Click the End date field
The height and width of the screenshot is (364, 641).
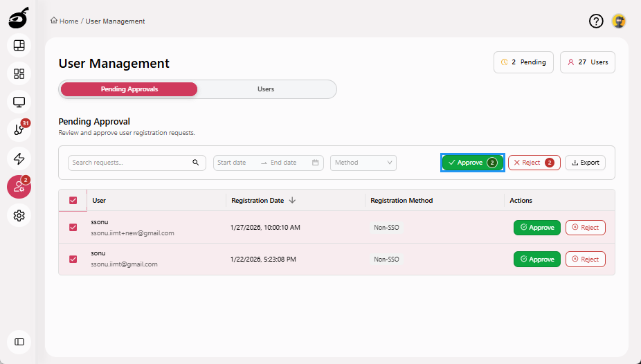pyautogui.click(x=289, y=163)
